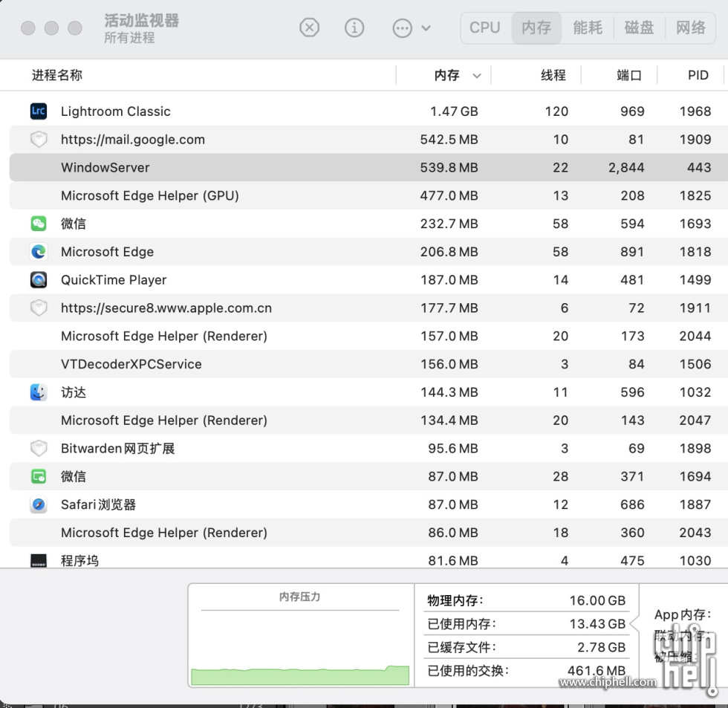Sort by the 进程名称 column header
This screenshot has width=728, height=708.
tap(57, 75)
